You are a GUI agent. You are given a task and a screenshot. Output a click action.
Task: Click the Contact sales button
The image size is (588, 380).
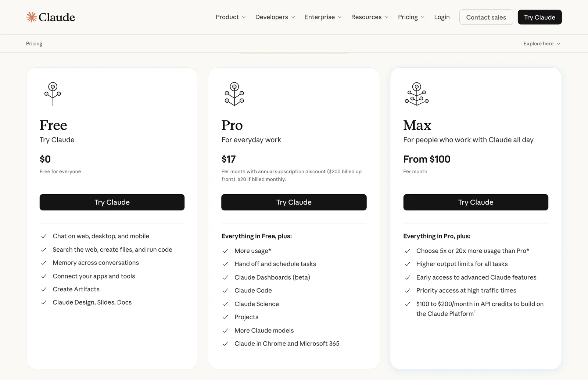[x=486, y=17]
